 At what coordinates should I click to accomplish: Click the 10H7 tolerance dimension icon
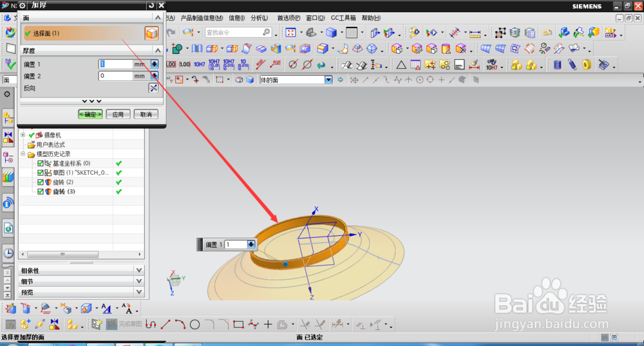click(x=199, y=64)
